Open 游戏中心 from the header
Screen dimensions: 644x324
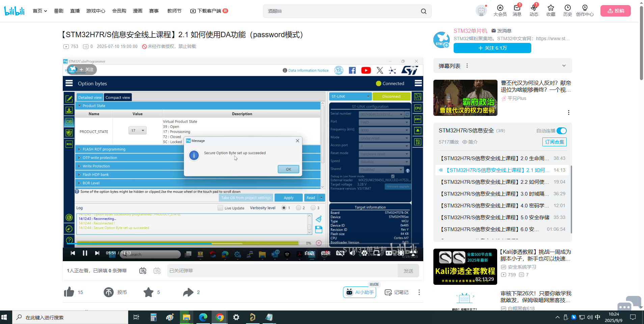click(x=96, y=11)
